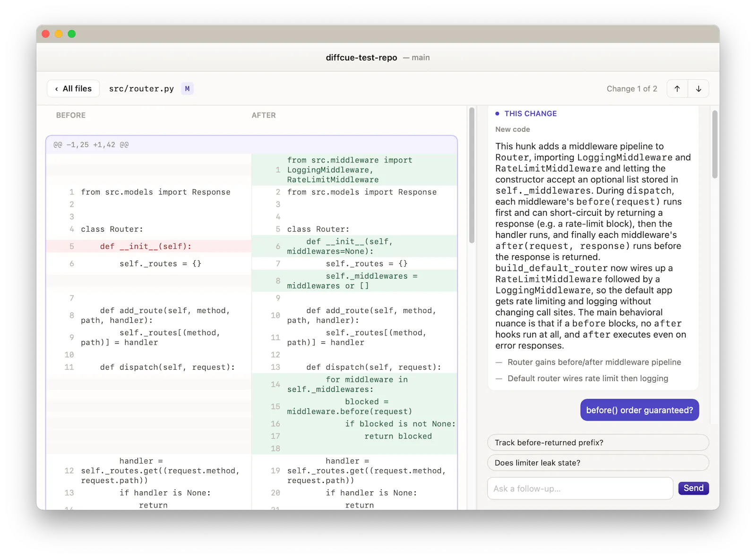Select 'Does limiter leak state?' suggestion
This screenshot has height=558, width=756.
(598, 463)
